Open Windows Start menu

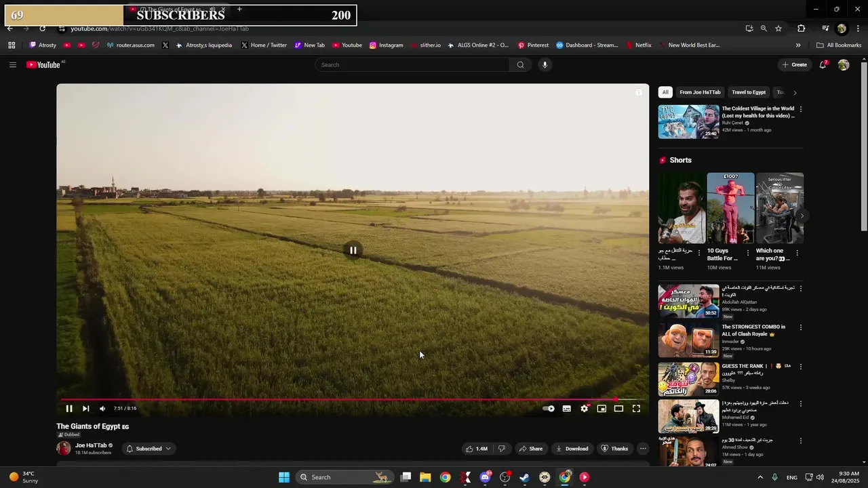tap(284, 477)
